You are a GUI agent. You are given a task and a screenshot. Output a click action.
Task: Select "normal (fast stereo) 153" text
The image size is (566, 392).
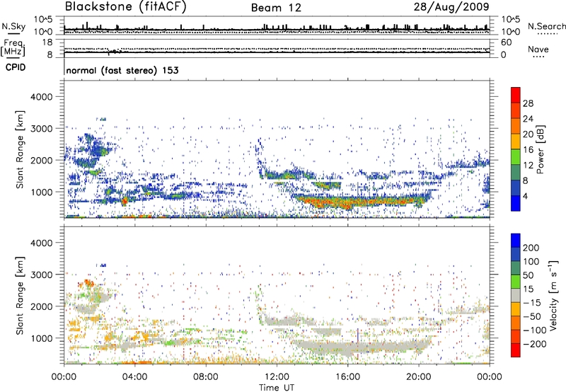click(x=122, y=70)
